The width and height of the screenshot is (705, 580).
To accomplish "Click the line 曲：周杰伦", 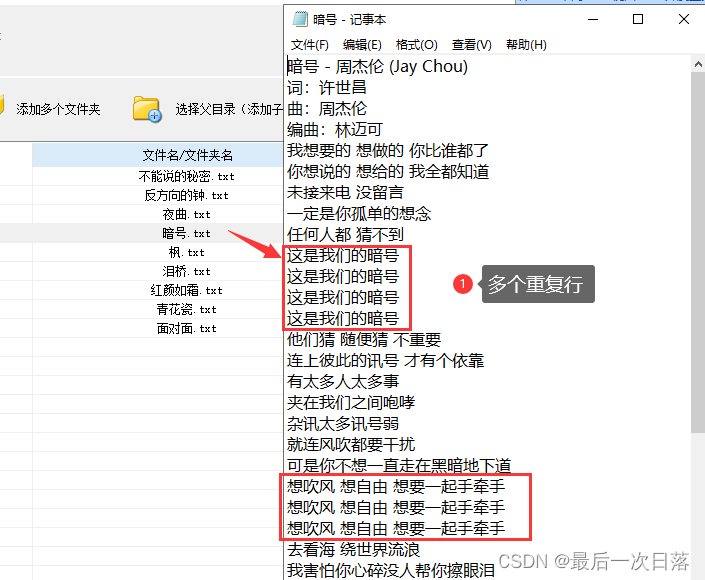I will pyautogui.click(x=327, y=109).
